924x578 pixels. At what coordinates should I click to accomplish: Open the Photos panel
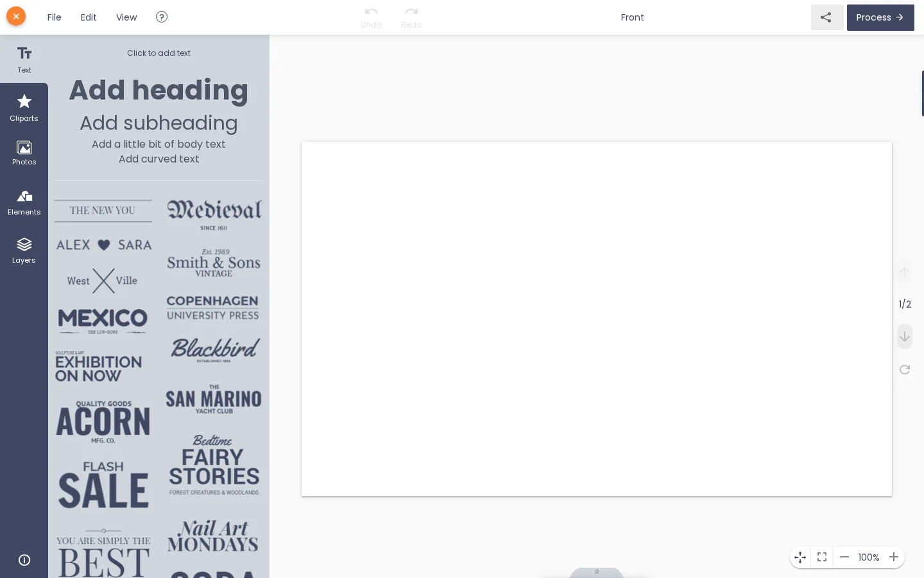pos(24,153)
